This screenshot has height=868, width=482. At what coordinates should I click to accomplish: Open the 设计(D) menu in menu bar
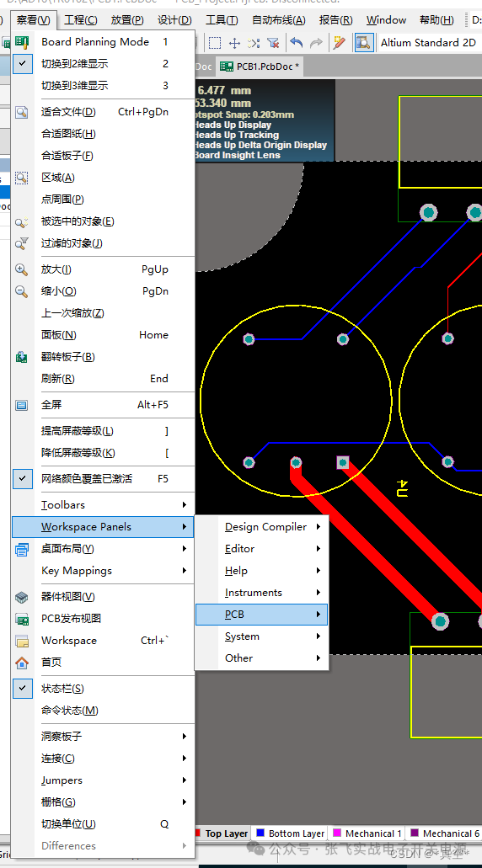tap(174, 20)
